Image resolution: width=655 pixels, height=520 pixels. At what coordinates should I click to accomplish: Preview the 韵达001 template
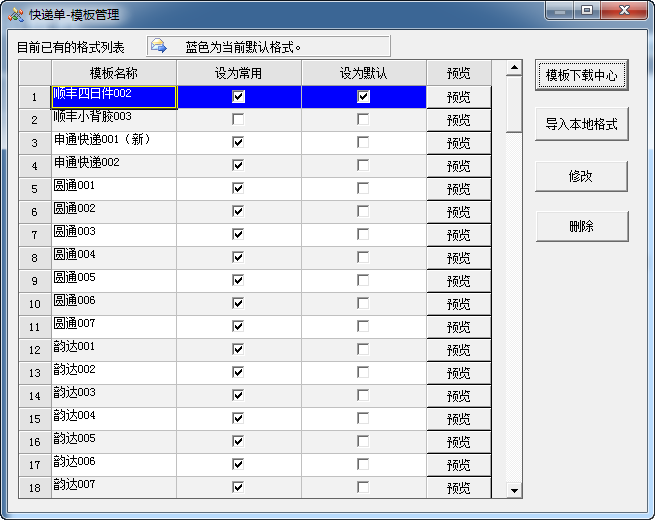tap(459, 350)
